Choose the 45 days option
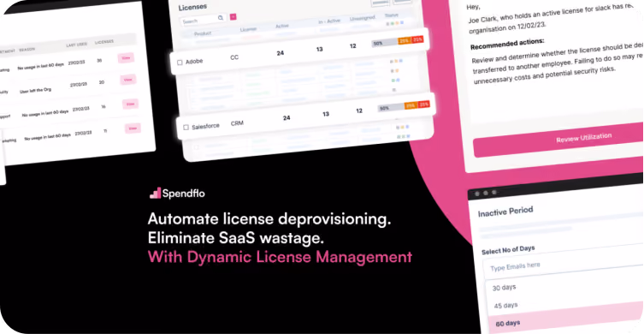Viewport: 644px width, 334px height. (x=505, y=306)
